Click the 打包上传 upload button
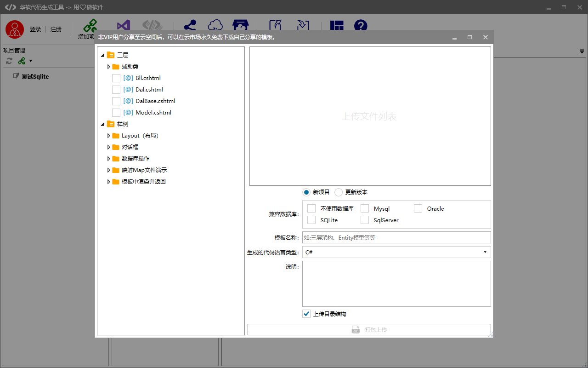This screenshot has height=368, width=588. click(369, 330)
